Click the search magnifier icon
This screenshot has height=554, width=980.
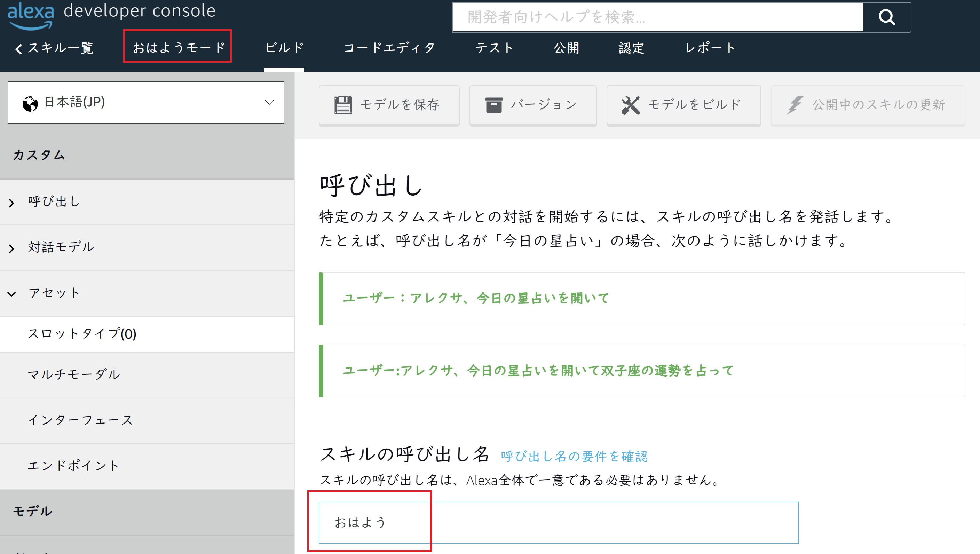pos(886,17)
